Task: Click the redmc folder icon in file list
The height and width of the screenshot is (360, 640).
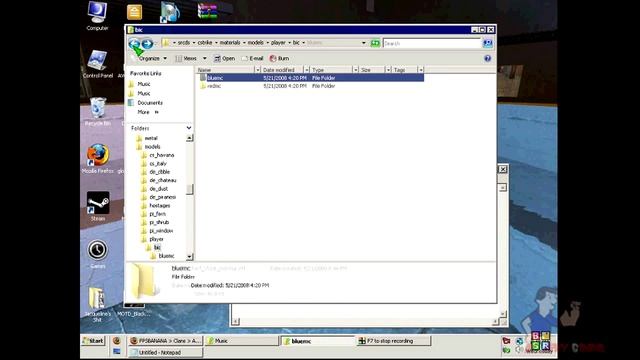Action: point(203,86)
